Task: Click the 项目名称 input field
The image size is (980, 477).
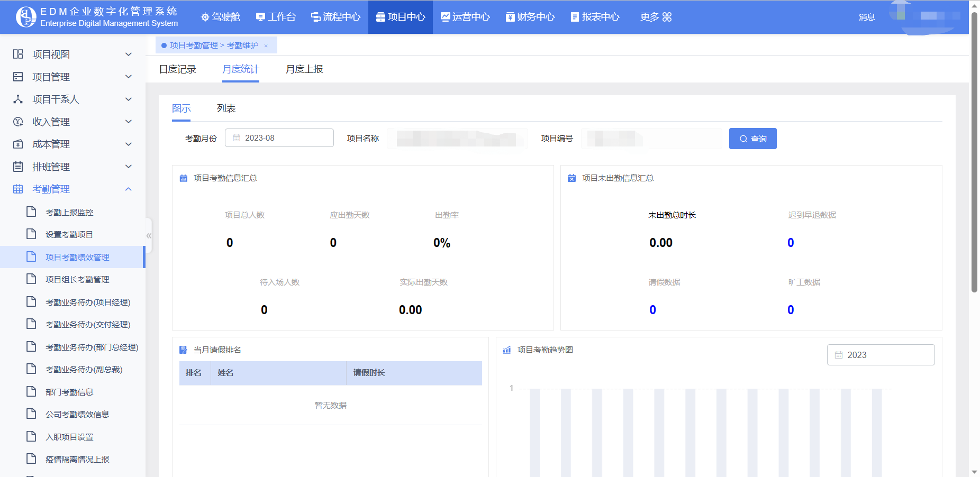Action: coord(457,139)
